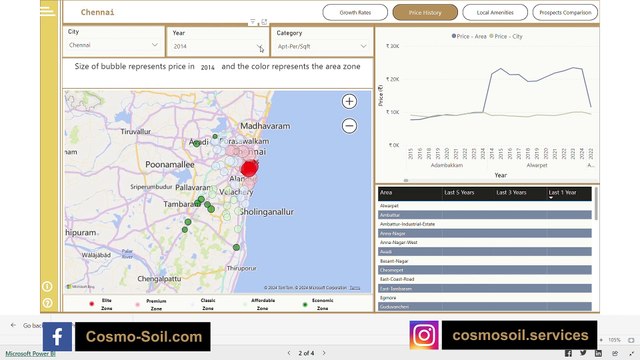Select Ambattur row in table
The image size is (640, 360).
[484, 215]
